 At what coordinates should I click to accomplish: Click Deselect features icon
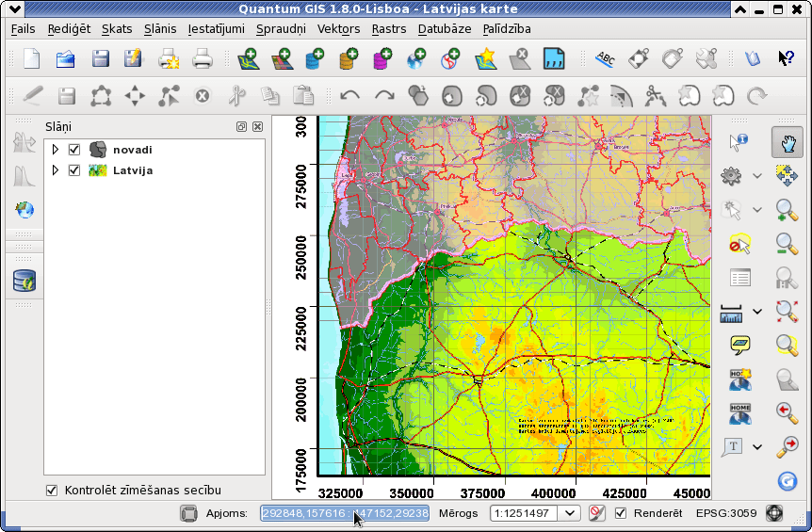coord(740,244)
